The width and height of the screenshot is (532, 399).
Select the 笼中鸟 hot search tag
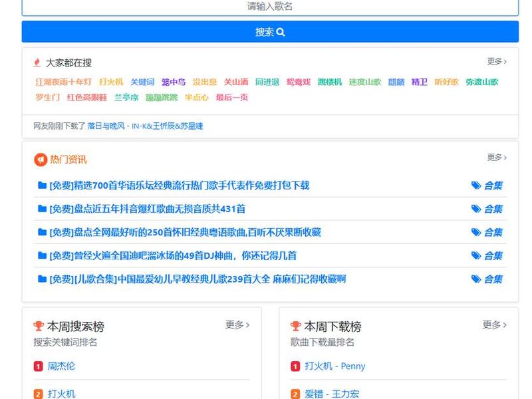click(x=174, y=82)
